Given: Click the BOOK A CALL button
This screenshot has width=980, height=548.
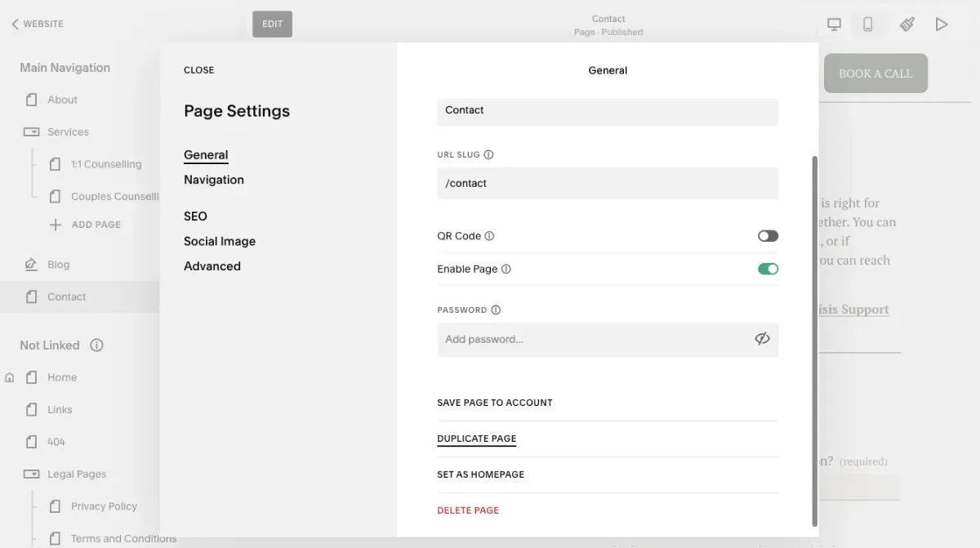Looking at the screenshot, I should [875, 74].
